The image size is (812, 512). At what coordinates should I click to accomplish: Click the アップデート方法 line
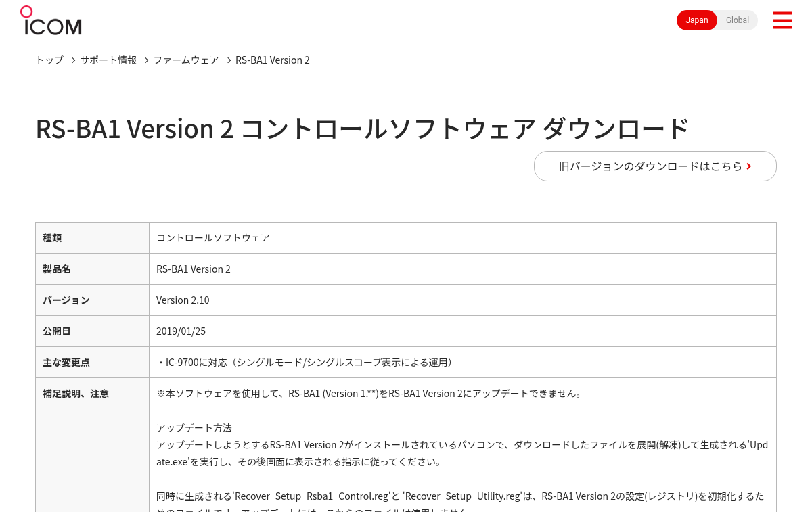pos(194,428)
